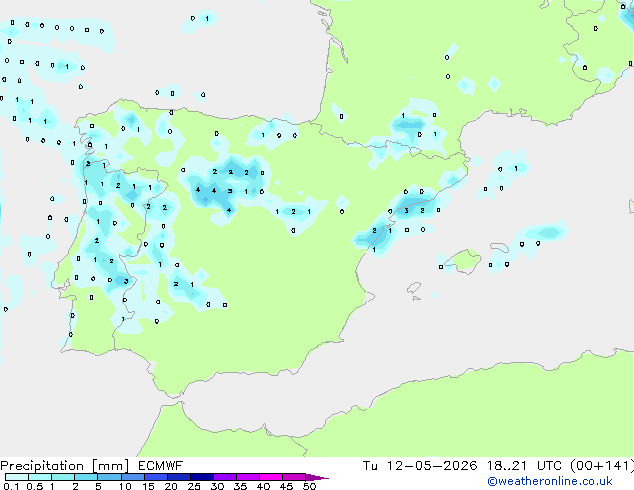Screen dimensions: 634x490
Task: Click the 30–35 mm purple legend swatch
Action: pyautogui.click(x=224, y=477)
